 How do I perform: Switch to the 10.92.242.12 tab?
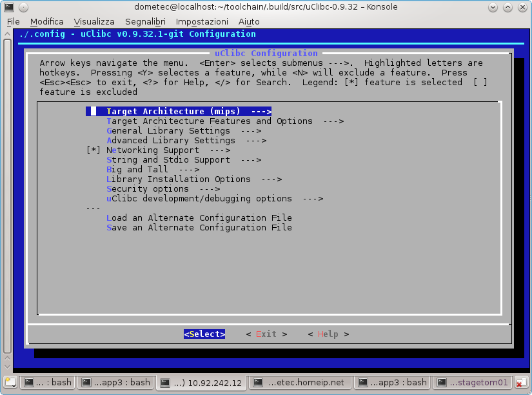pyautogui.click(x=202, y=382)
